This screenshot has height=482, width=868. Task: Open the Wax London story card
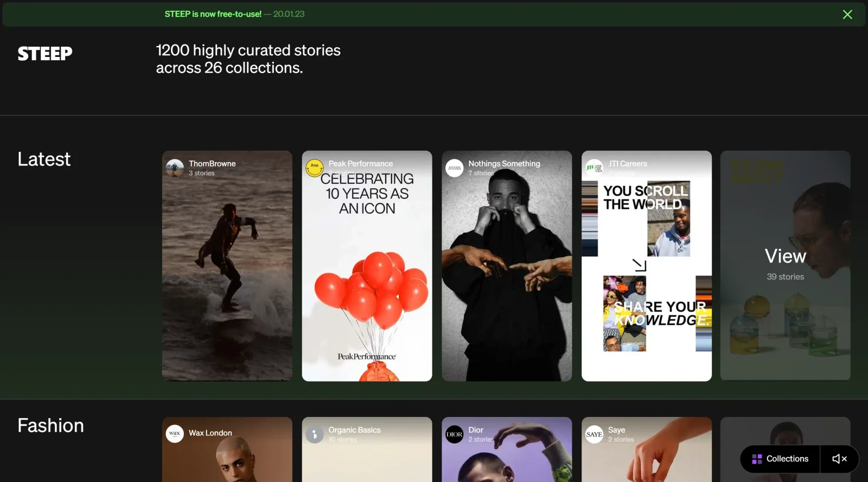[x=227, y=449]
